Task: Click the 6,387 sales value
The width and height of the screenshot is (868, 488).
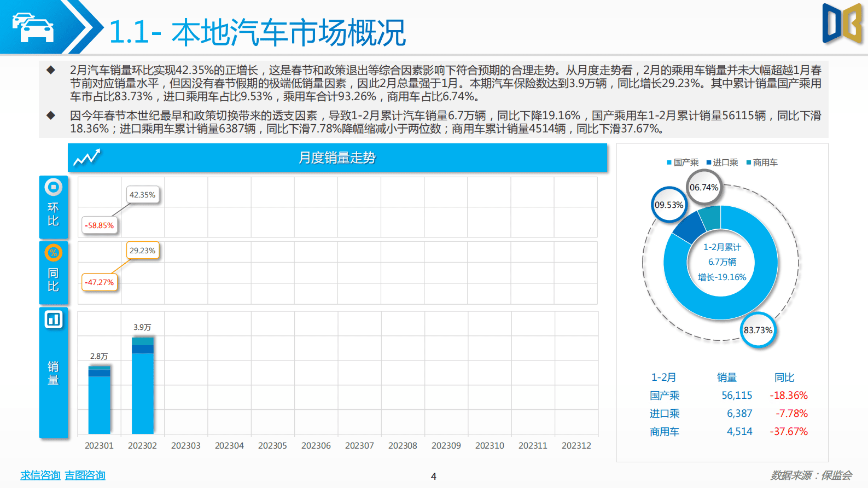Action: (739, 414)
